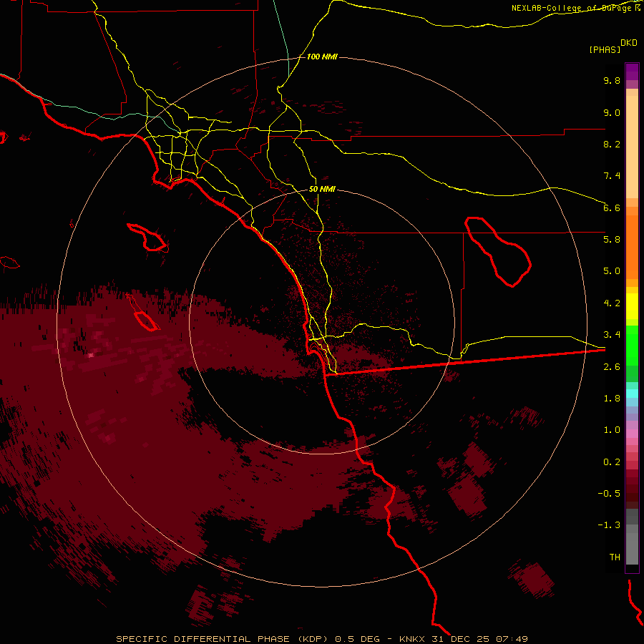Click the 50 NMI range ring label
Viewport: 644px width, 644px height.
click(322, 189)
